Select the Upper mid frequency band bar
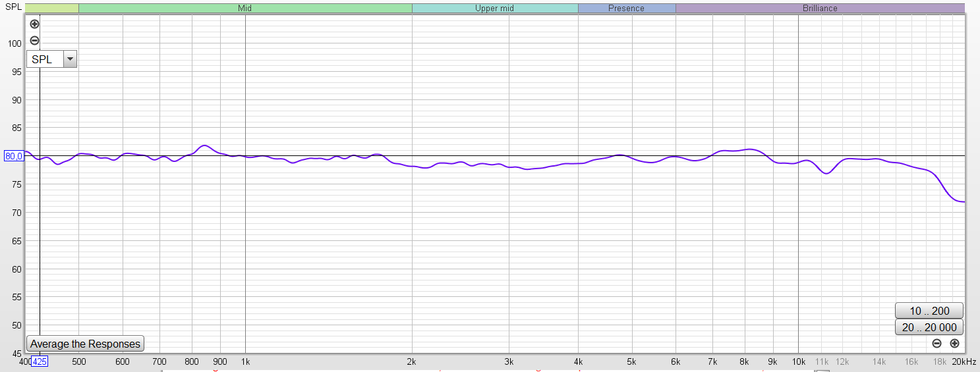The height and width of the screenshot is (372, 980). [494, 9]
